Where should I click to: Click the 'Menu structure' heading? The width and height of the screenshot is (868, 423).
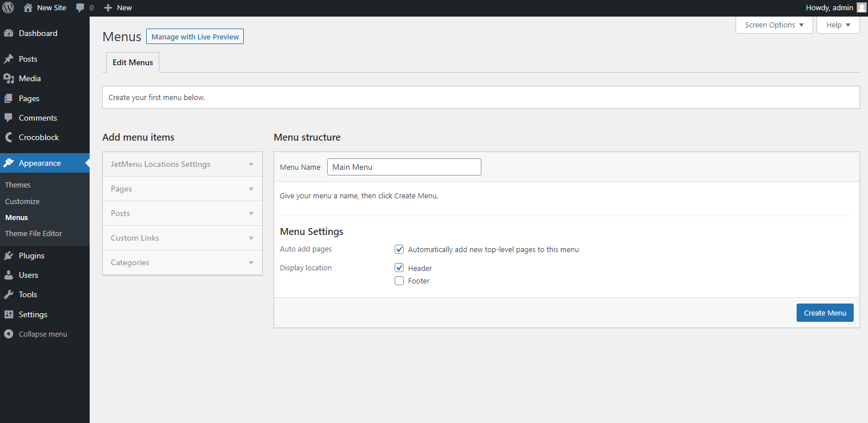[307, 137]
